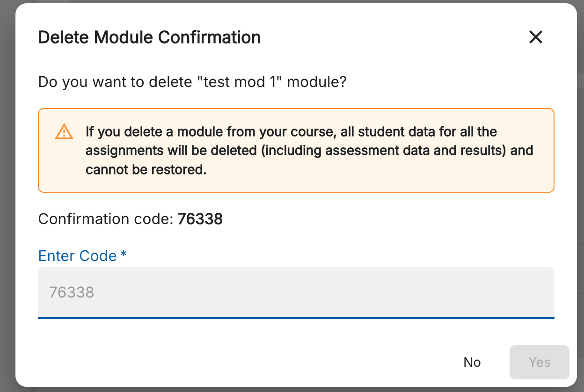Screen dimensions: 584x392
Task: Cancel deletion with the No button
Action: point(472,362)
